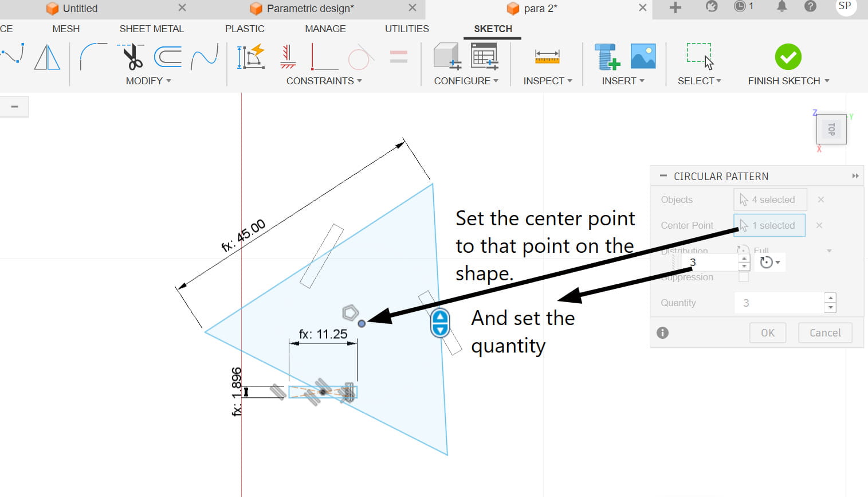Click the extensions icon beside the plus
This screenshot has height=497, width=868.
coord(712,6)
